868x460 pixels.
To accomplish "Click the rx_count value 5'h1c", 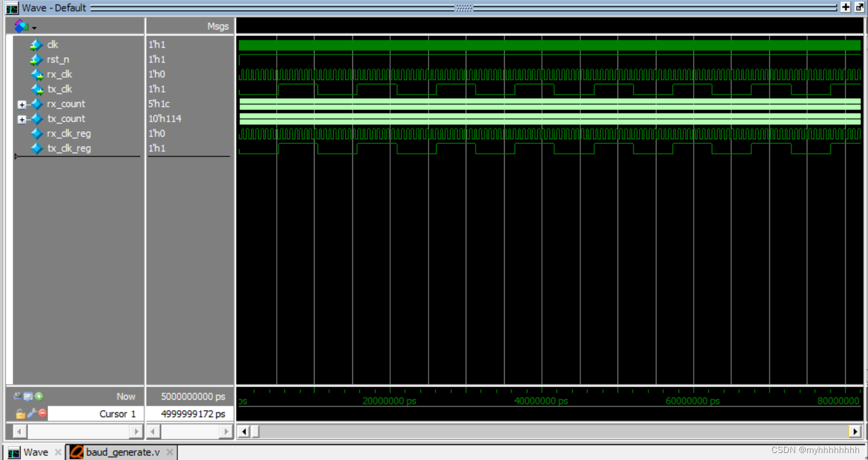I will pyautogui.click(x=159, y=104).
